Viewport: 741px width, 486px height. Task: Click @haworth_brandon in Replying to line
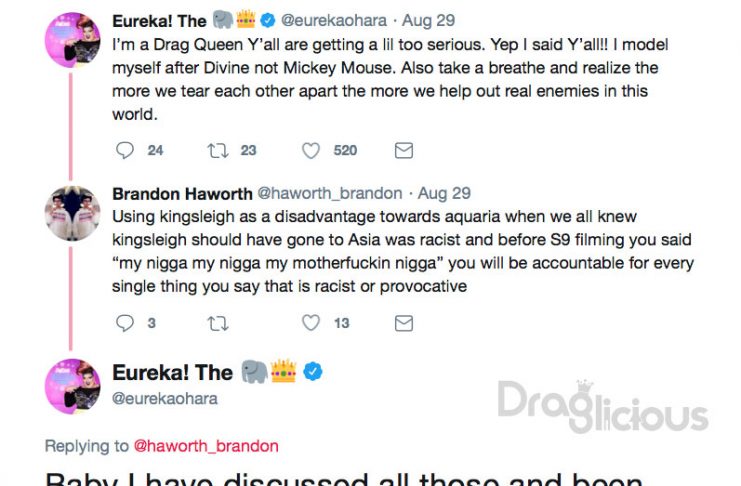point(206,446)
